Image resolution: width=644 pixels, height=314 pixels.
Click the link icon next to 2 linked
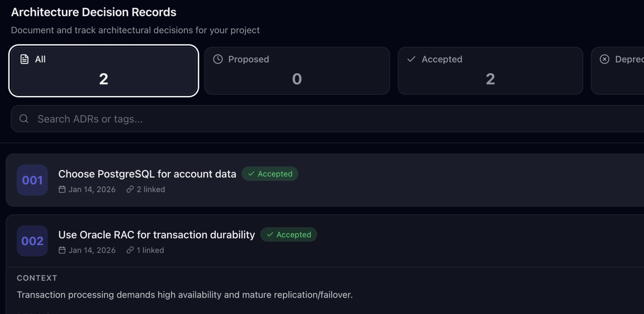(x=130, y=189)
